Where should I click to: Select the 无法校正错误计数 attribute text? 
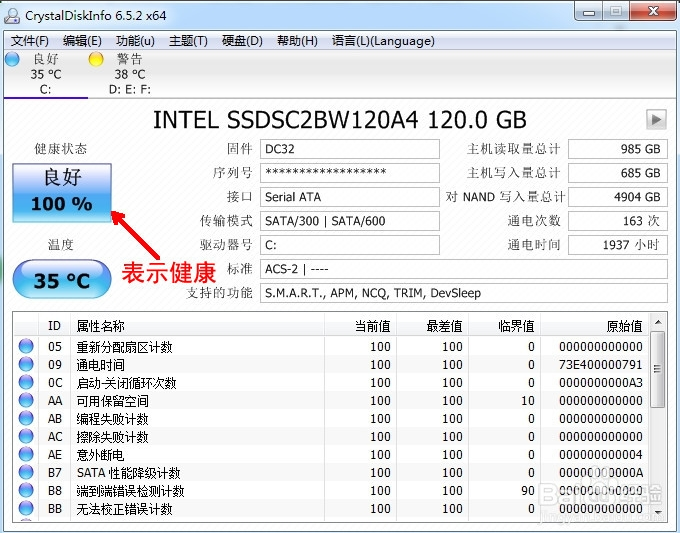pyautogui.click(x=124, y=509)
